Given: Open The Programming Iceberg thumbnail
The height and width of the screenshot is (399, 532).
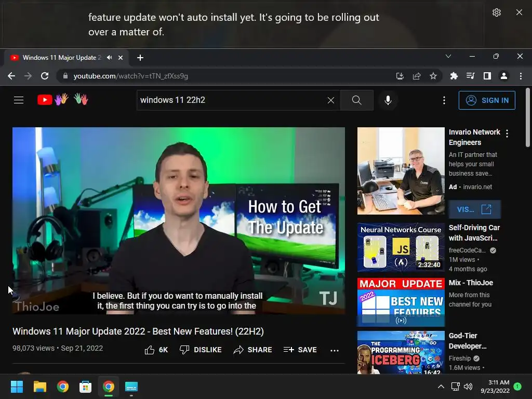Looking at the screenshot, I should (x=401, y=353).
